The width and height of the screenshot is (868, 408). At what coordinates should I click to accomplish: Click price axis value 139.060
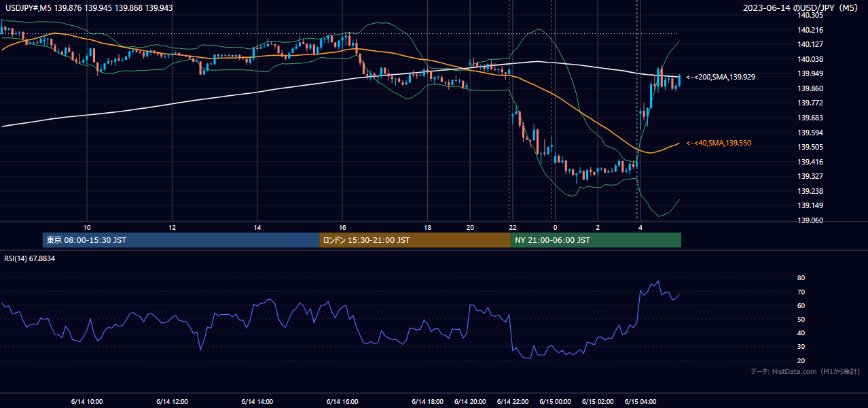(811, 220)
